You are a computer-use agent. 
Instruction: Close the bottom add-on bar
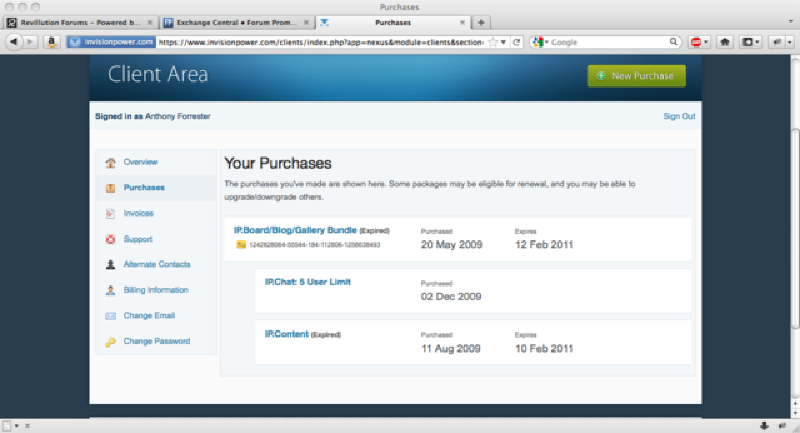point(28,426)
